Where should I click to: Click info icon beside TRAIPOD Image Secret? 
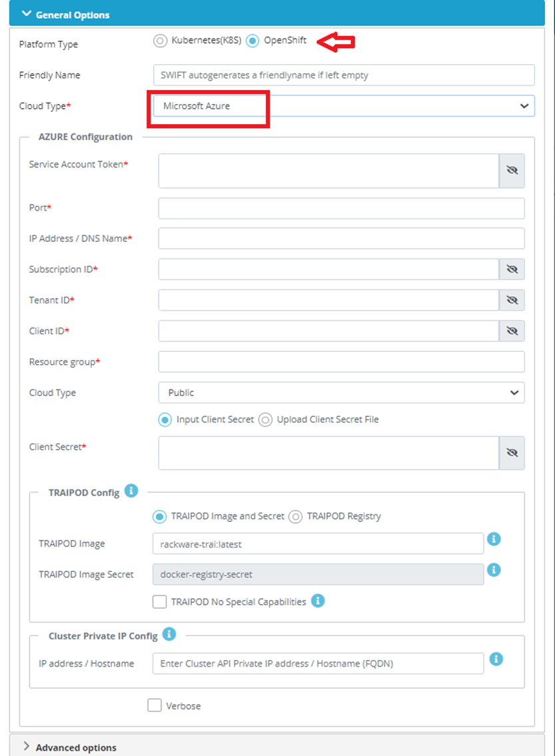[x=494, y=570]
